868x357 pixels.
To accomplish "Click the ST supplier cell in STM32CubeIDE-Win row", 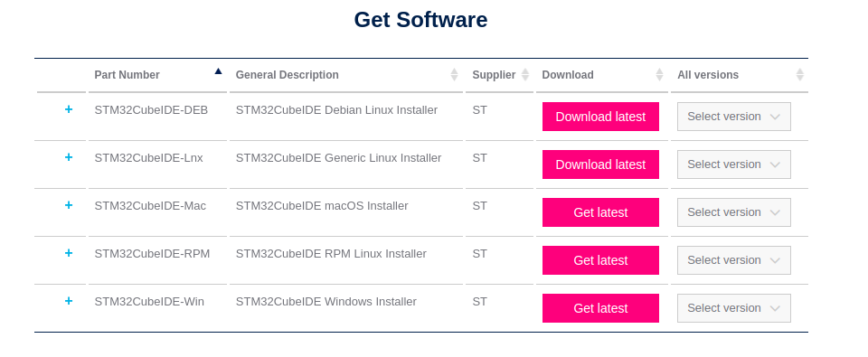I will click(479, 302).
